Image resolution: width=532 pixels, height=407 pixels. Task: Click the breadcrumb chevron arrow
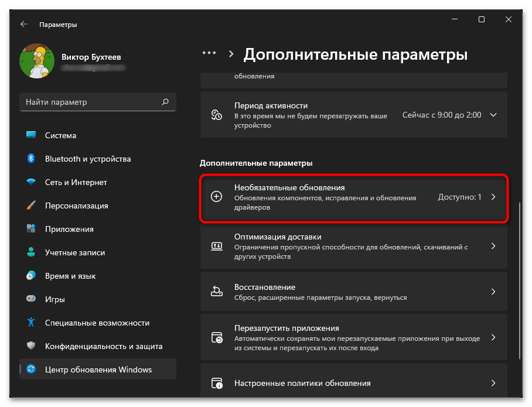point(231,54)
